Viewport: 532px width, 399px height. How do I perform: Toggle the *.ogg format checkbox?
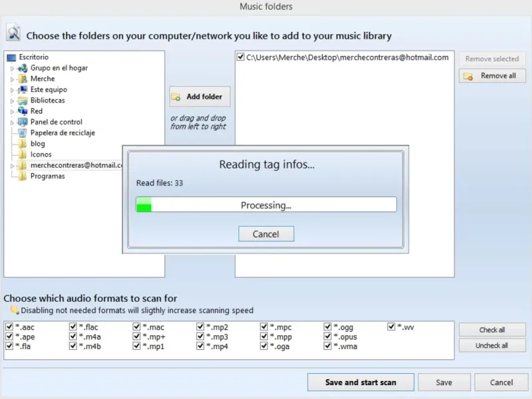(327, 327)
